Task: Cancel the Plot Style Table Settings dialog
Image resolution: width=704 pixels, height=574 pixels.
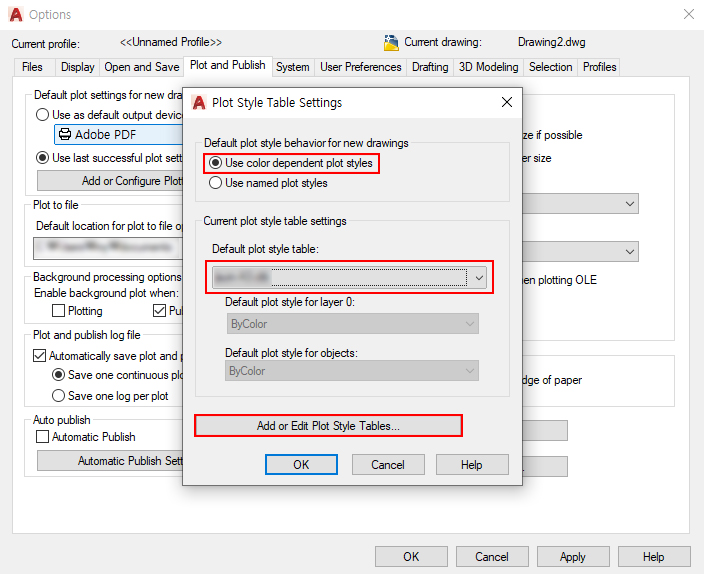Action: 388,464
